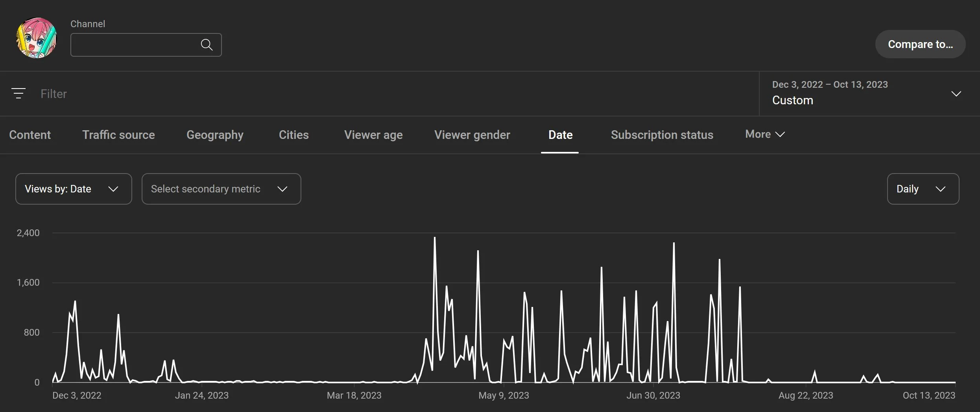Switch to the Content tab
This screenshot has height=412, width=980.
[30, 135]
